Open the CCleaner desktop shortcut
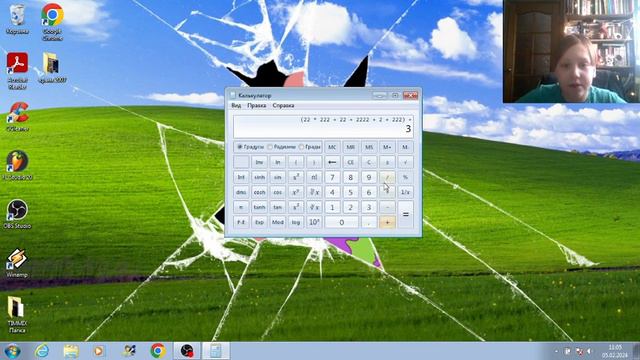 (x=17, y=116)
